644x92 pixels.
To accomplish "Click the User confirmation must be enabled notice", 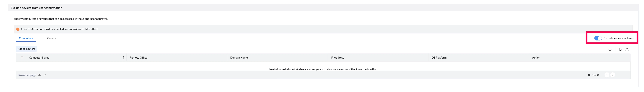I will (x=60, y=29).
